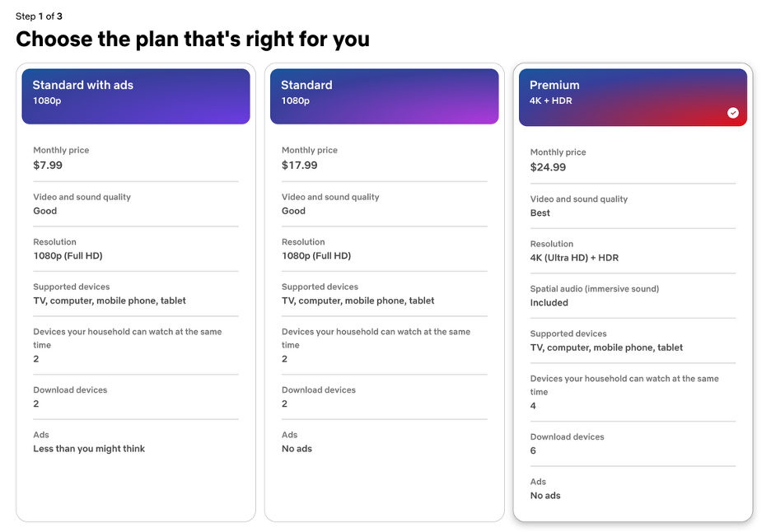Click Premium plan's supported devices list

[606, 348]
